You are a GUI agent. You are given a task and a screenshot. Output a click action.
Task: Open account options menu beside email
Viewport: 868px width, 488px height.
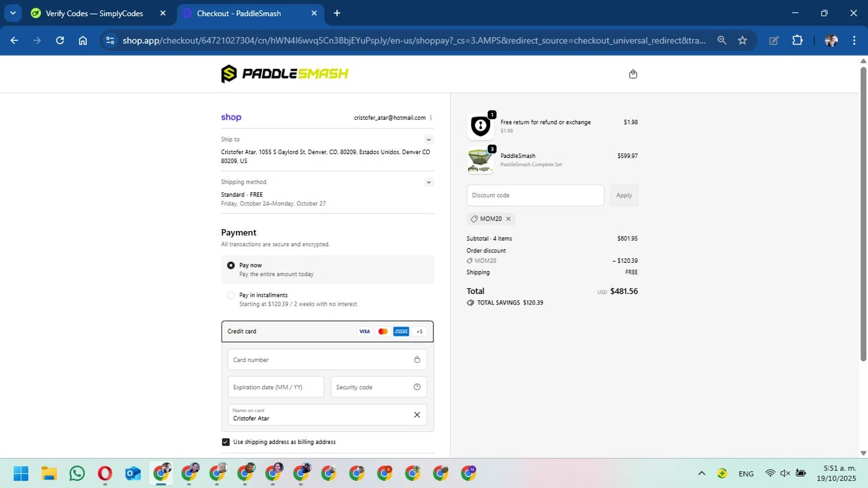pos(431,118)
